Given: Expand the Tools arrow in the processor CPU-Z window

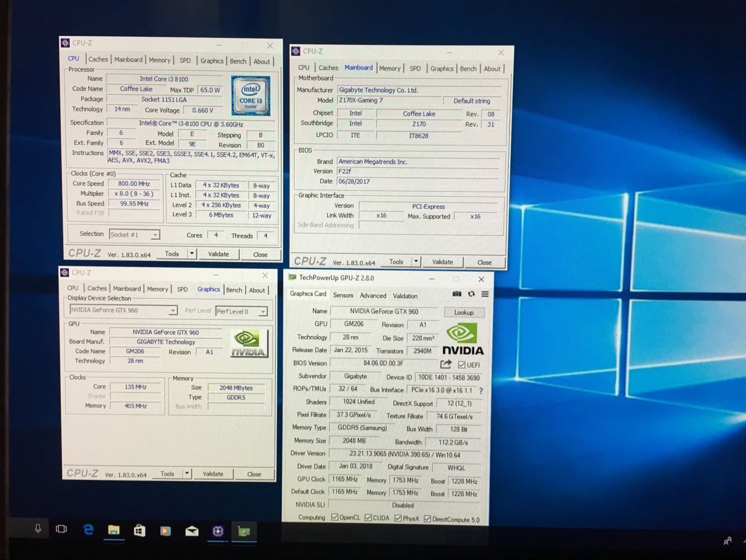Looking at the screenshot, I should (x=191, y=253).
